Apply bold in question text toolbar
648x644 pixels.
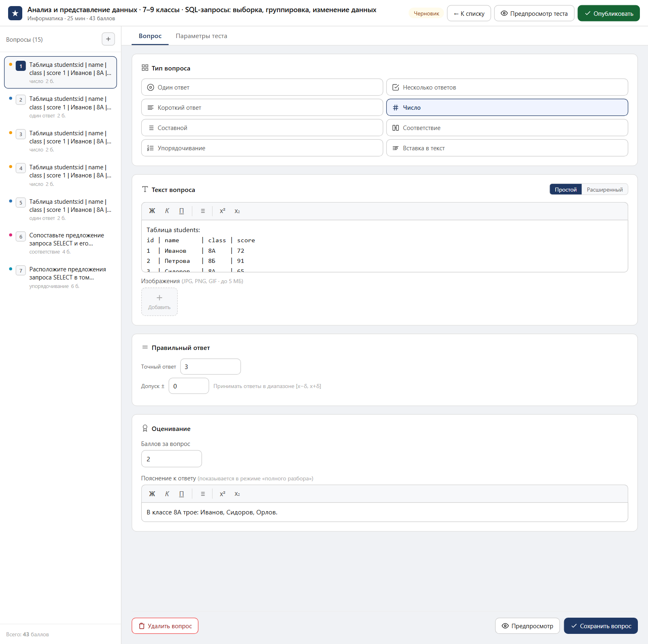pos(152,211)
